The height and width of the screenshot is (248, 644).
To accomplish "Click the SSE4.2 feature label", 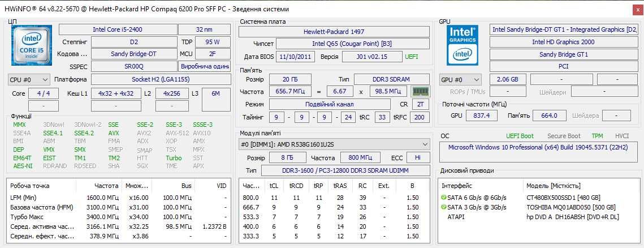I will pyautogui.click(x=84, y=133).
